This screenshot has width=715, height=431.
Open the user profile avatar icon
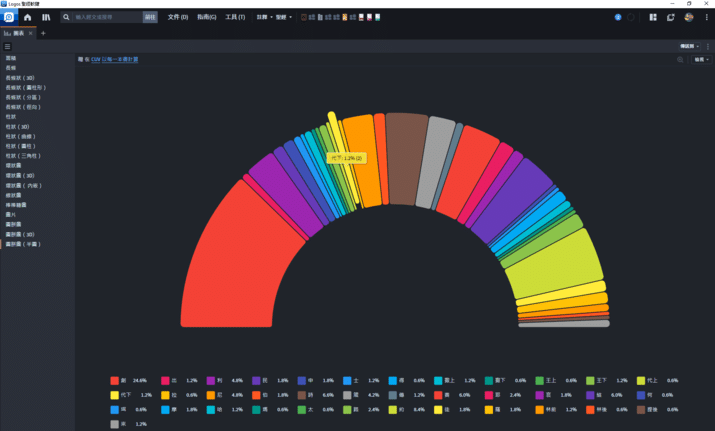(688, 17)
